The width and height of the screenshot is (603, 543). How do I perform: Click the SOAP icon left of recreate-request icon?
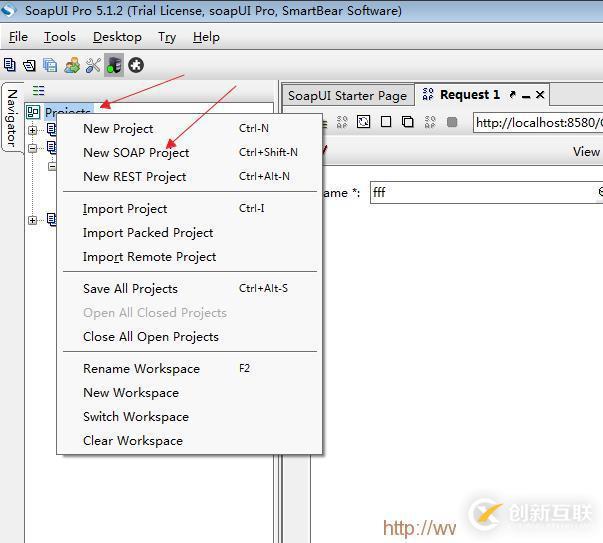[x=342, y=122]
